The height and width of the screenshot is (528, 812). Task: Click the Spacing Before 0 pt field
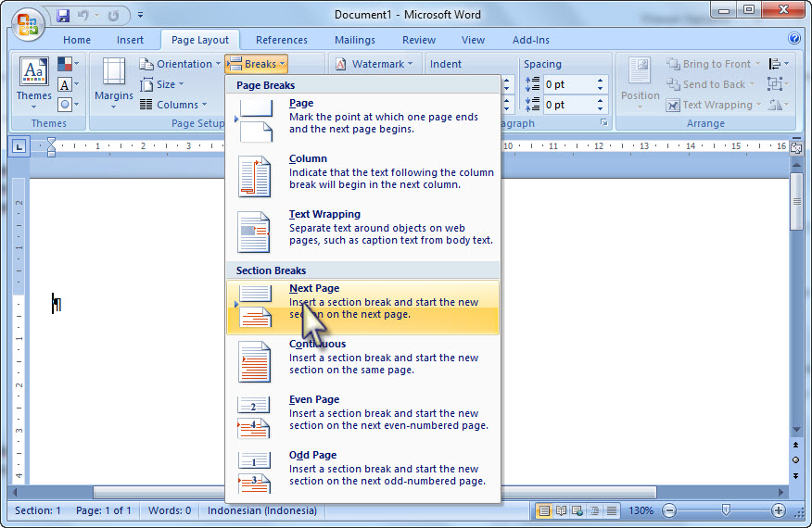coord(568,84)
